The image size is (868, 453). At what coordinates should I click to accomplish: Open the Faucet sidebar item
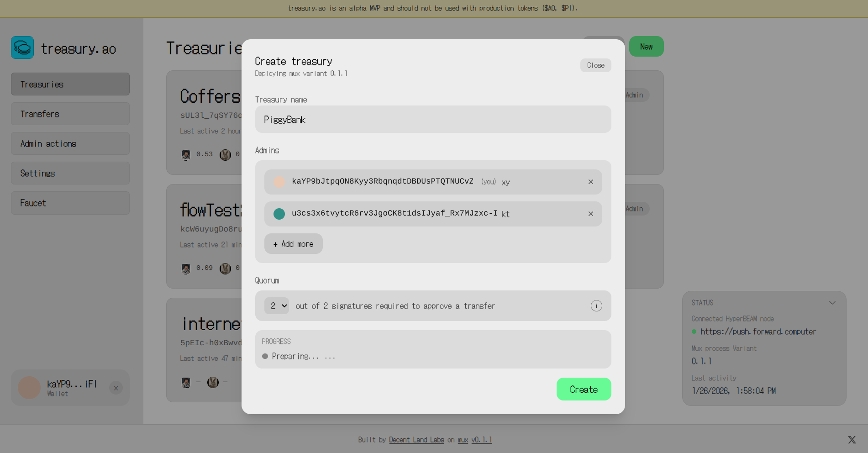pos(70,203)
